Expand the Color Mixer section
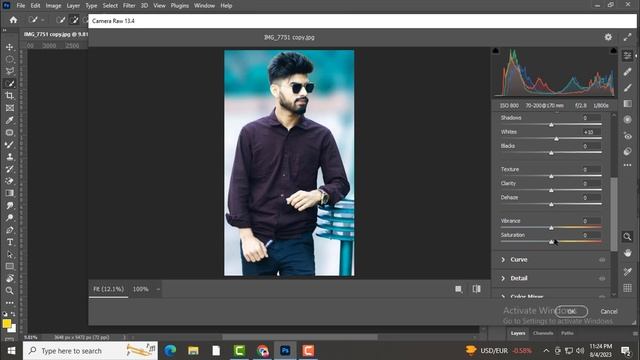 pyautogui.click(x=503, y=296)
